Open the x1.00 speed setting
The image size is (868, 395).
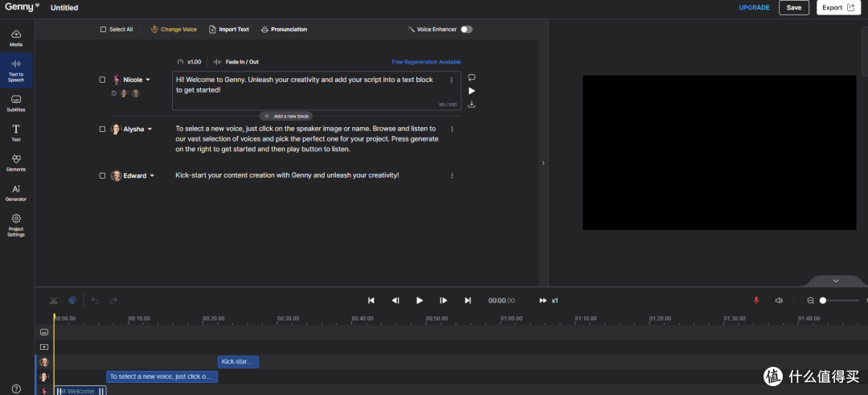(190, 62)
